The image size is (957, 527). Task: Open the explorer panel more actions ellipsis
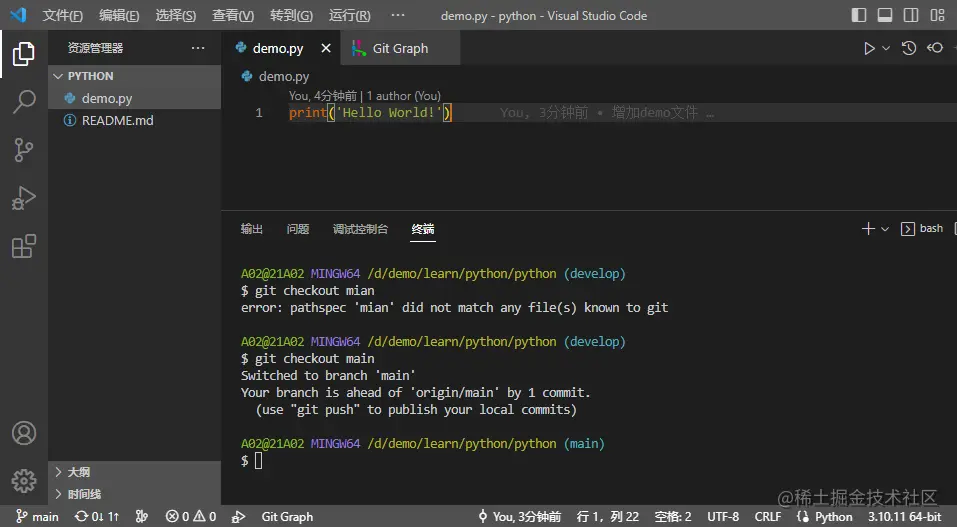click(x=198, y=48)
